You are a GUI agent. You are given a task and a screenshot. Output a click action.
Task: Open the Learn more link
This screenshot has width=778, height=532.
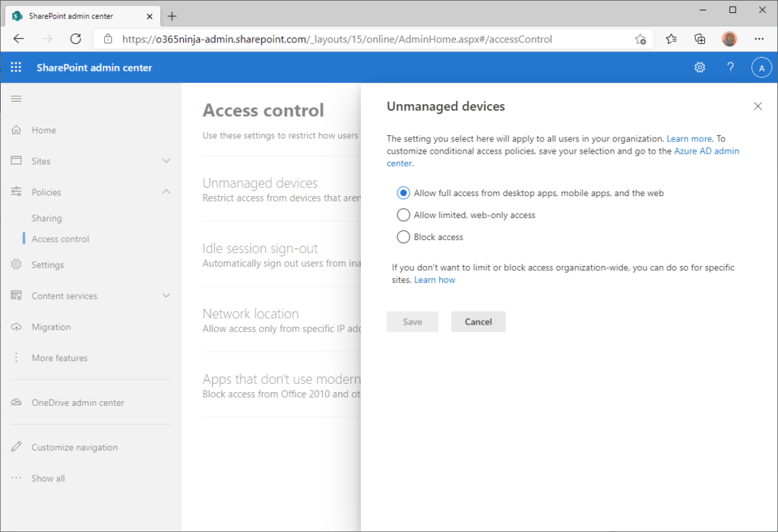tap(688, 138)
